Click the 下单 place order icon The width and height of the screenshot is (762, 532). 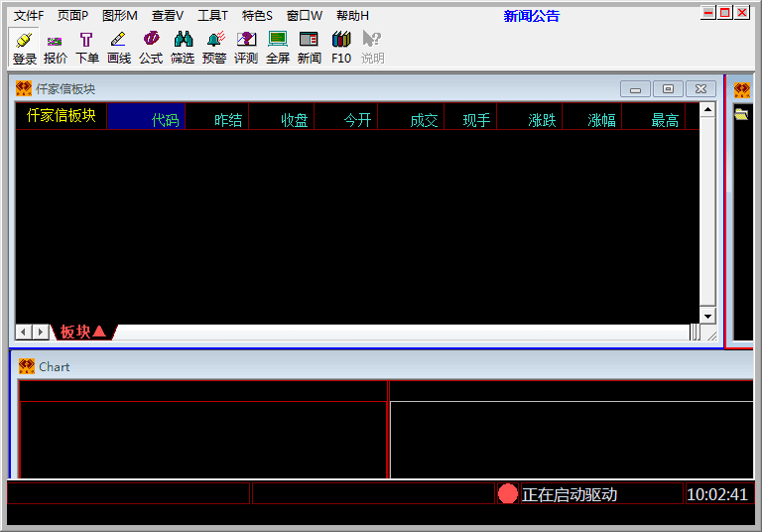87,47
